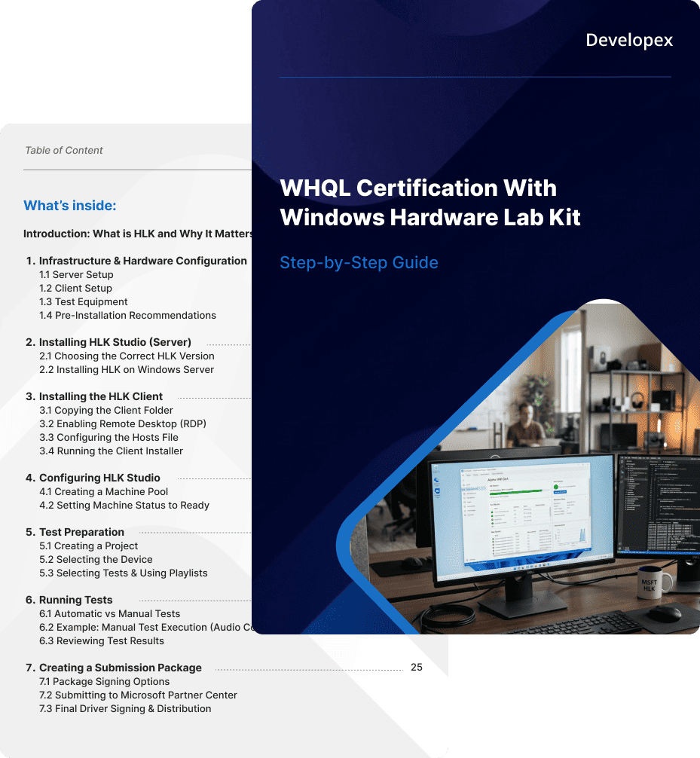700x758 pixels.
Task: Click the title 'WHQL Certification With'
Action: point(418,188)
